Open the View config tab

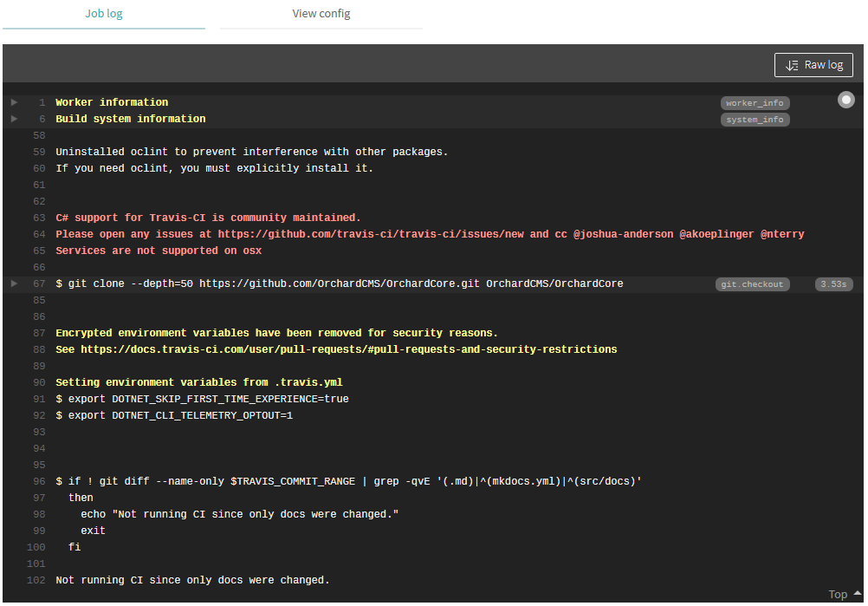[x=321, y=14]
